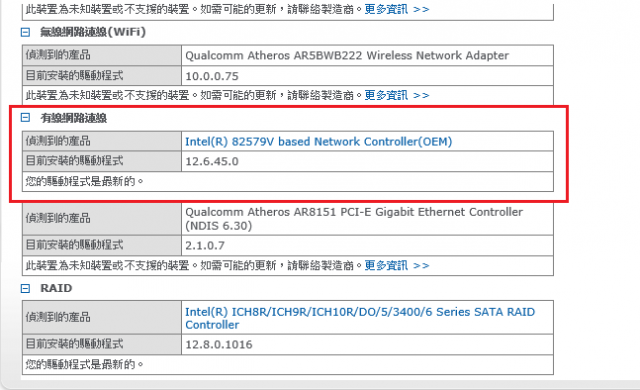640x390 pixels.
Task: Open Intel(R) 82579V based Network Controller link
Action: [318, 142]
